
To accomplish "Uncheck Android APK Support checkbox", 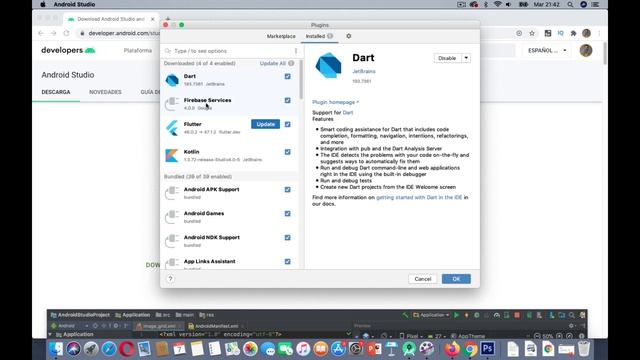I will [288, 189].
